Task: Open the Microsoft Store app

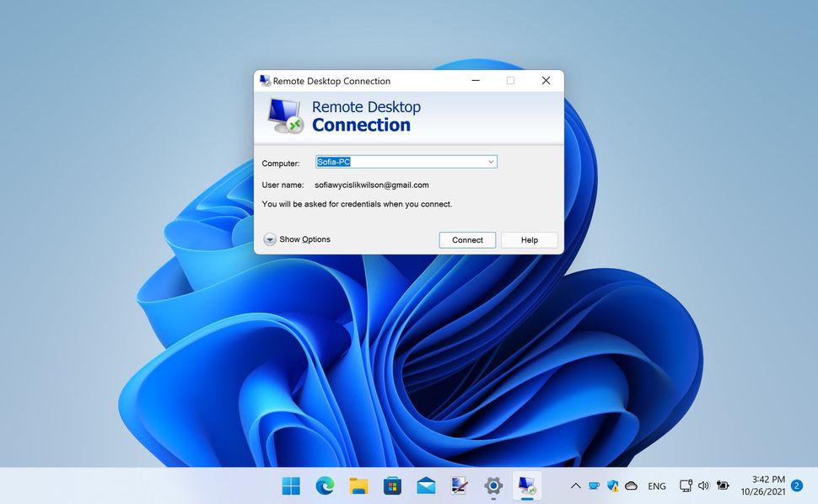Action: tap(391, 485)
